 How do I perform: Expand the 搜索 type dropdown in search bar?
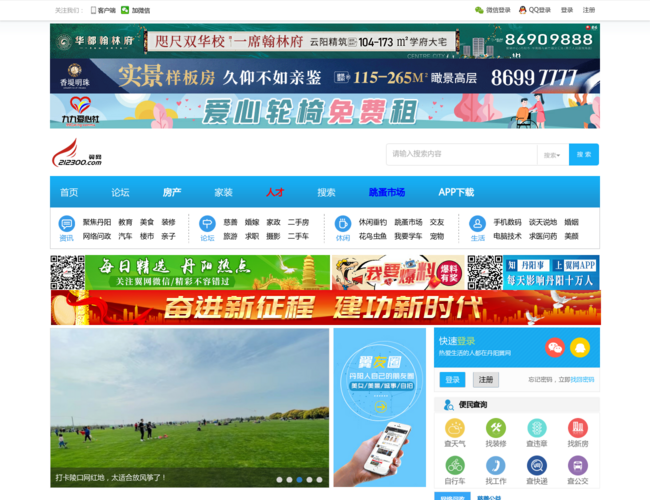553,155
